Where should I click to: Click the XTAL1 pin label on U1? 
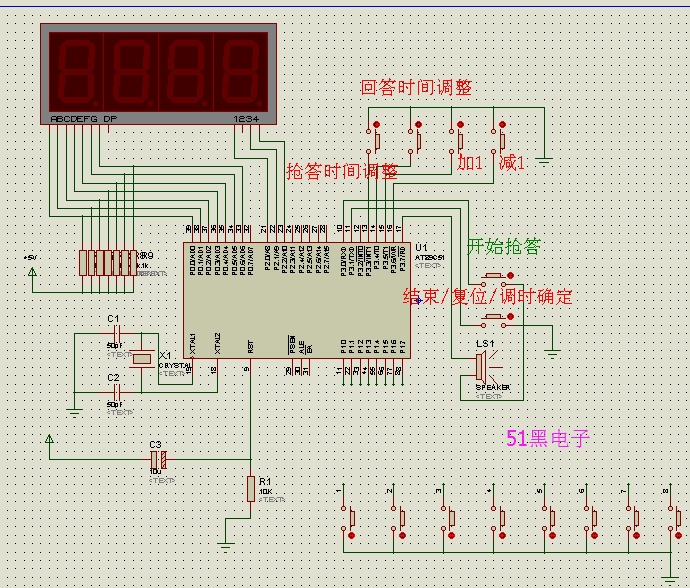(192, 344)
